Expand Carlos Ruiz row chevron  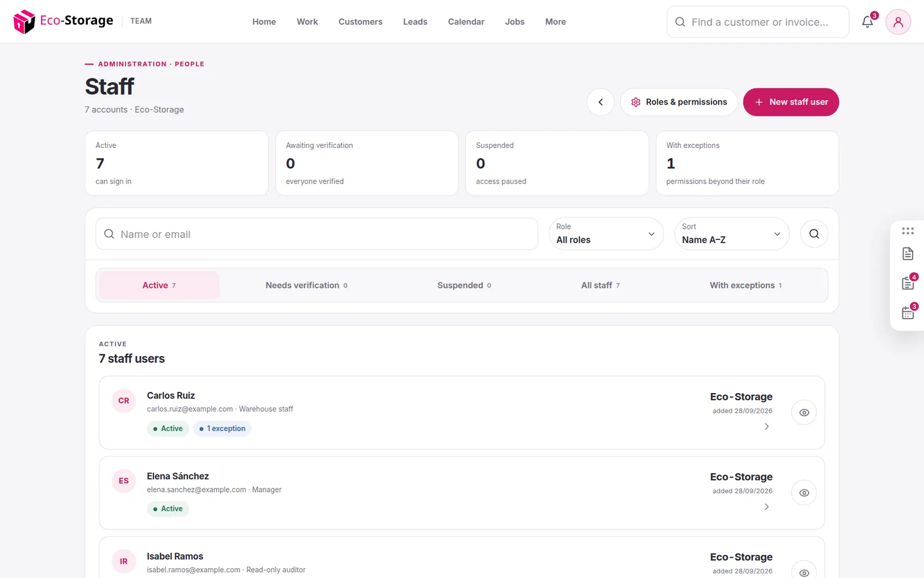pyautogui.click(x=766, y=427)
